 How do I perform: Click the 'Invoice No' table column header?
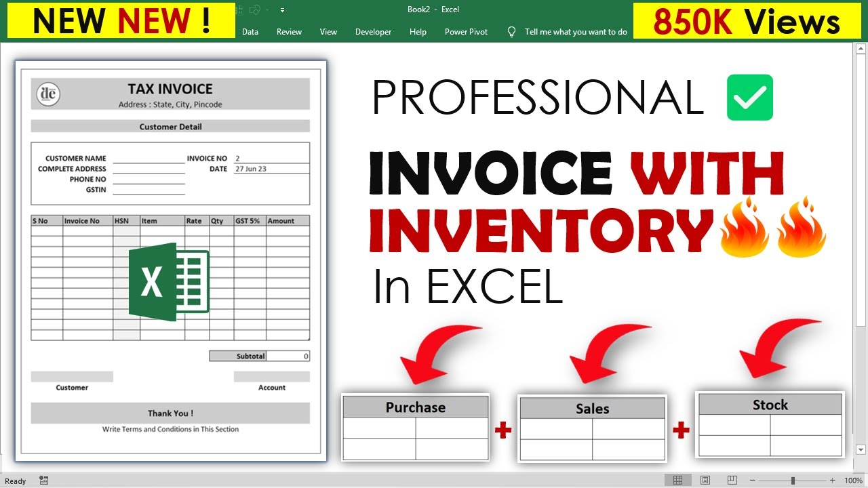coord(88,221)
